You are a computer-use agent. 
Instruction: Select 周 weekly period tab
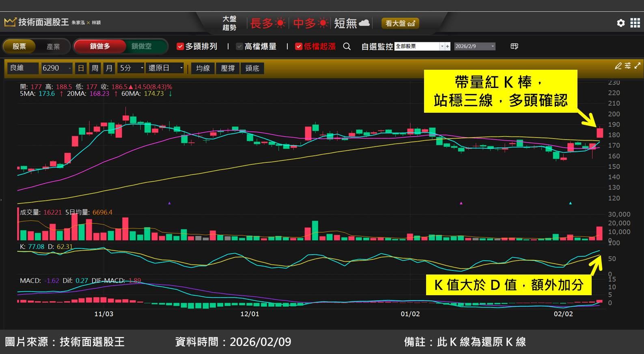click(x=95, y=68)
